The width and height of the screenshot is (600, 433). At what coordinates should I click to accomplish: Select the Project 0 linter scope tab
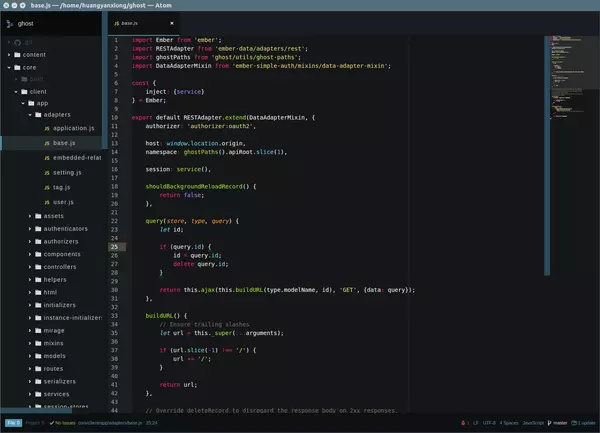35,423
